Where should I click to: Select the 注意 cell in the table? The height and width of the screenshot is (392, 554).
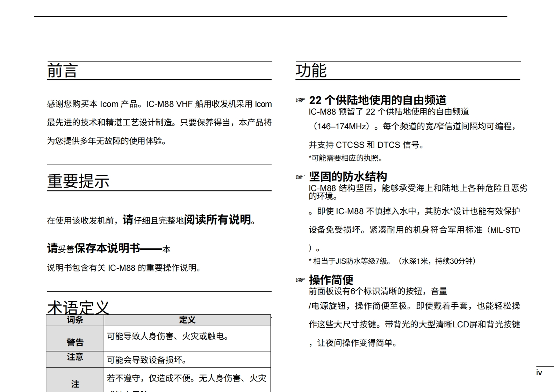click(75, 357)
